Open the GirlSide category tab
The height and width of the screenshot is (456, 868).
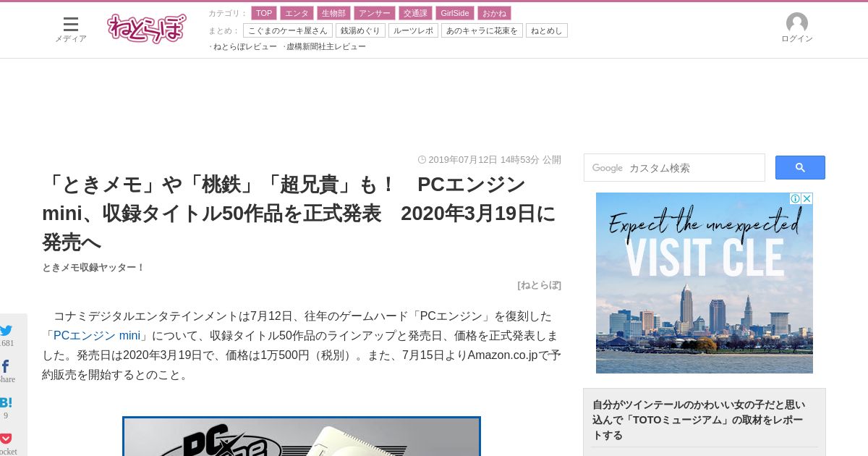[455, 13]
